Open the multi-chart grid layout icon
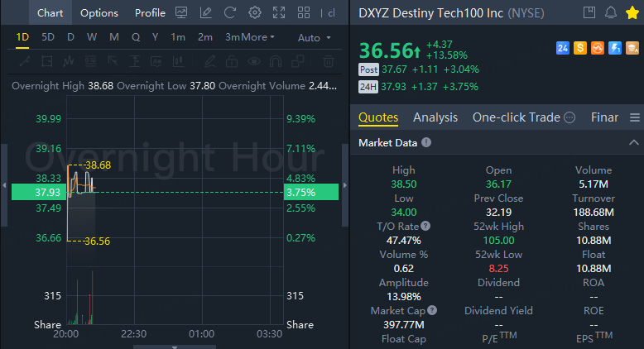Screen dimensions: 644x349 point(304,12)
